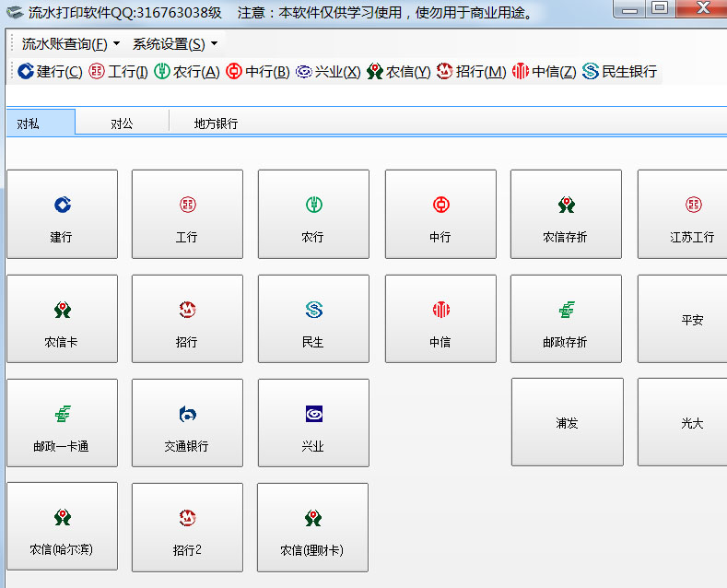Click the 光大 button

(x=683, y=422)
